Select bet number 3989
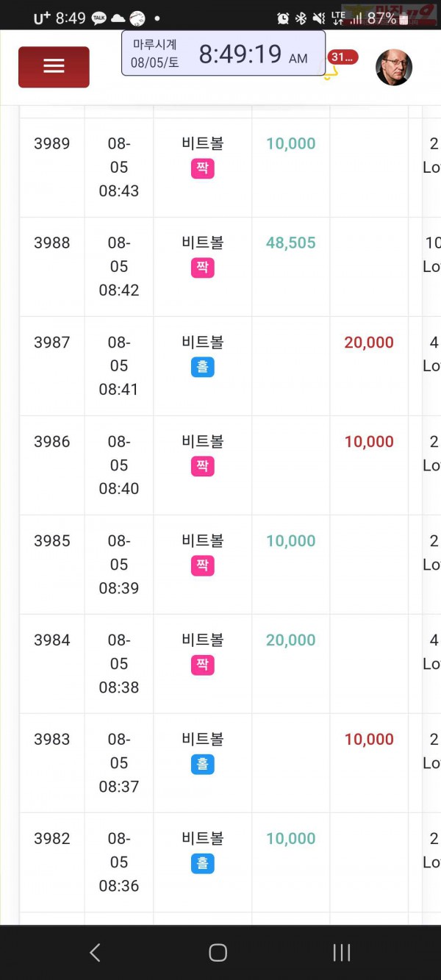441x980 pixels. [x=52, y=144]
